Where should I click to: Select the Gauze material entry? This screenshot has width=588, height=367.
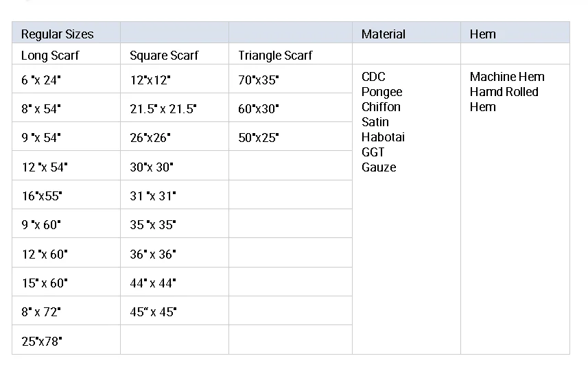[x=379, y=167]
